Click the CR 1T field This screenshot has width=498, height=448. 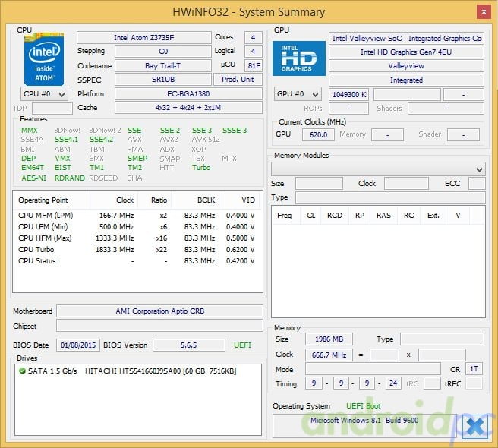click(474, 369)
